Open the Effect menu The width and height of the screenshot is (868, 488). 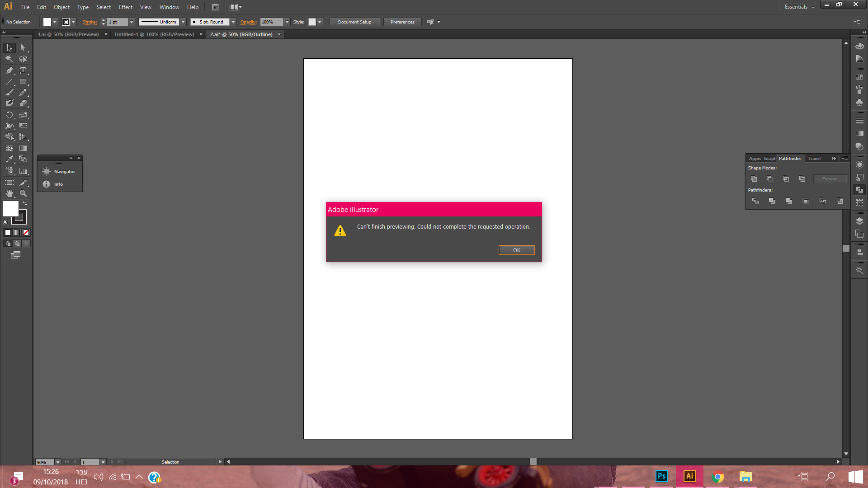tap(125, 7)
